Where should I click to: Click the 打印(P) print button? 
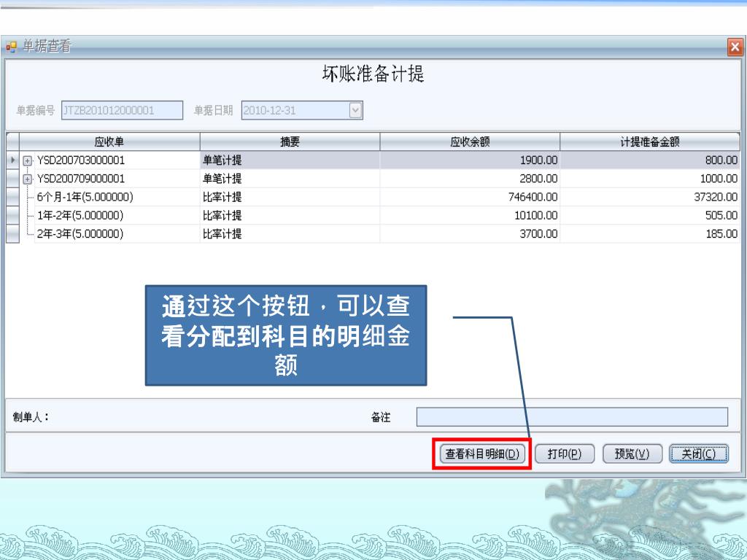(x=565, y=454)
